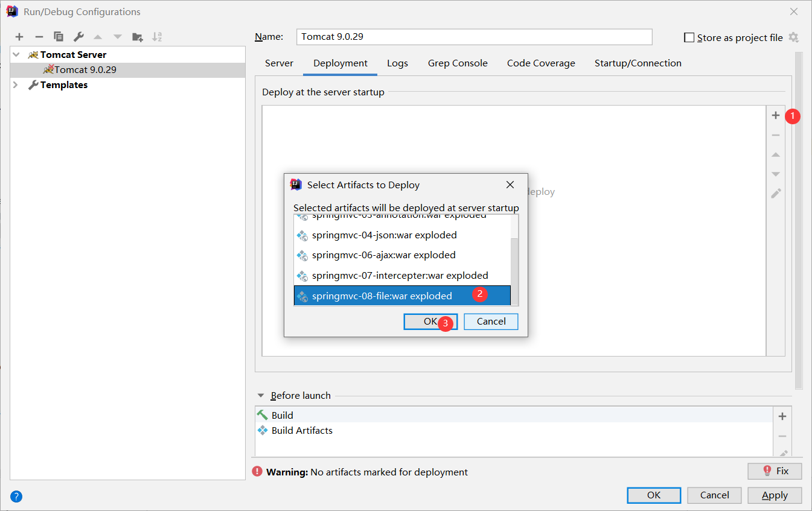The image size is (812, 511).
Task: Remove artifact minus icon in Deployment panel
Action: (x=776, y=135)
